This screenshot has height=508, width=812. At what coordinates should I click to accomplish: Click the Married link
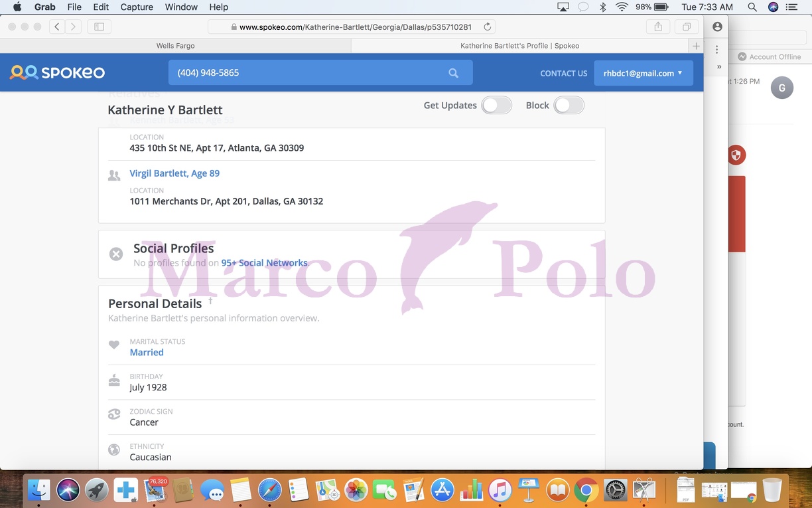147,353
